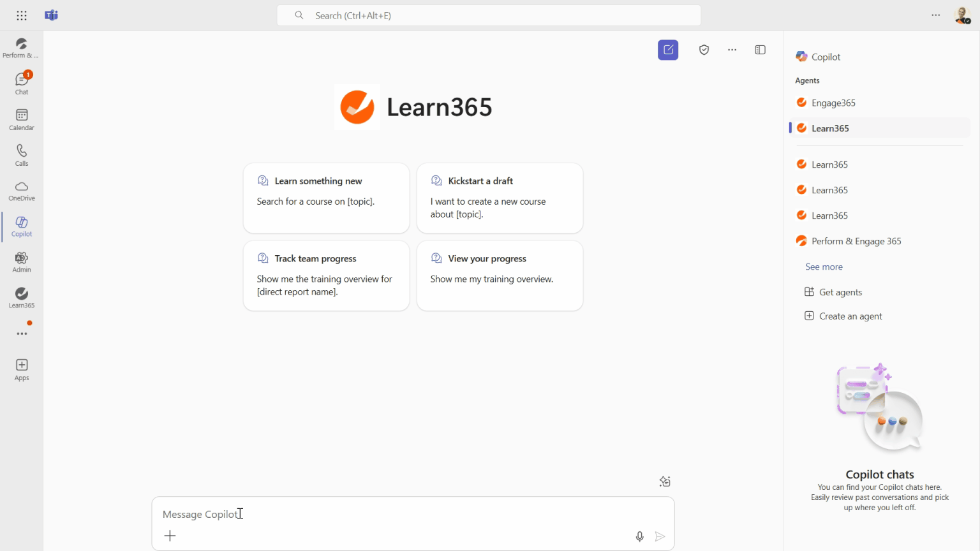Screen dimensions: 980x551
Task: Open the Calendar app
Action: click(22, 119)
